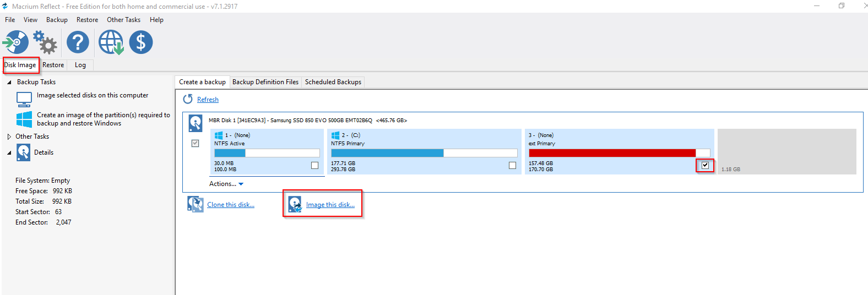
Task: Check the box for the C: NTFS Primary partition
Action: coord(512,165)
